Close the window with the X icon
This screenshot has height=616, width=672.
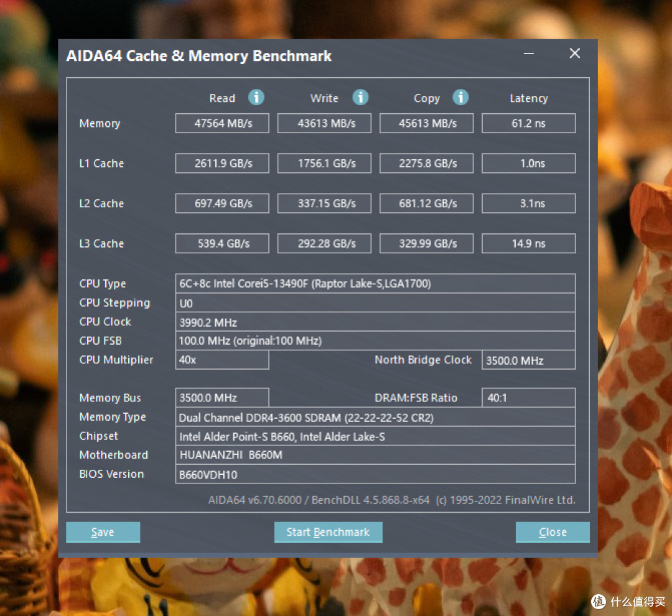tap(575, 53)
